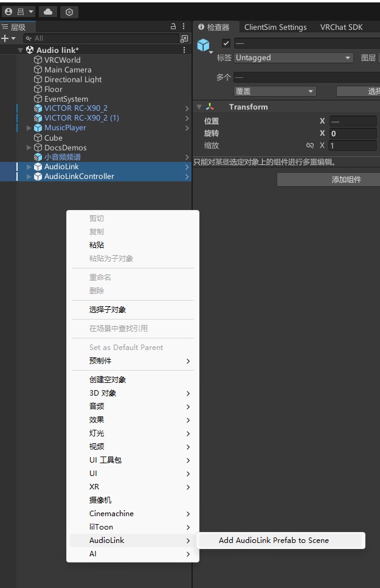Expand the AudioLink object
380x588 pixels.
29,167
